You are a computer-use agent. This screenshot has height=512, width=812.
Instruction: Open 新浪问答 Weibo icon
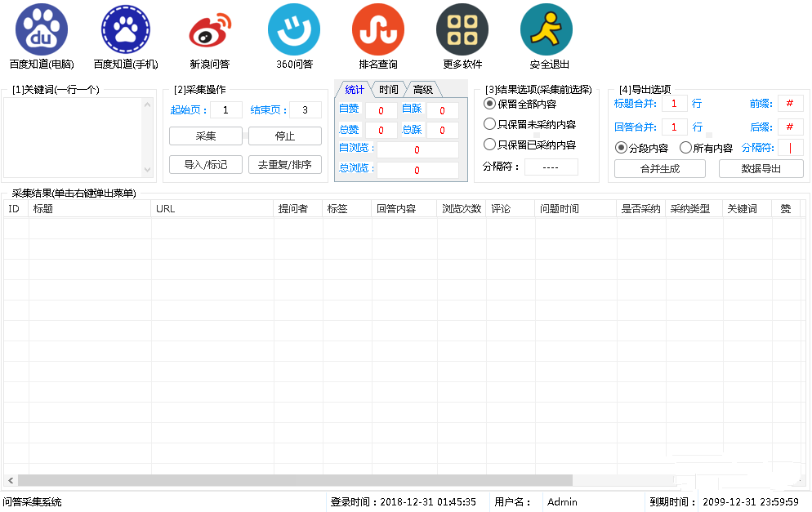[x=210, y=29]
